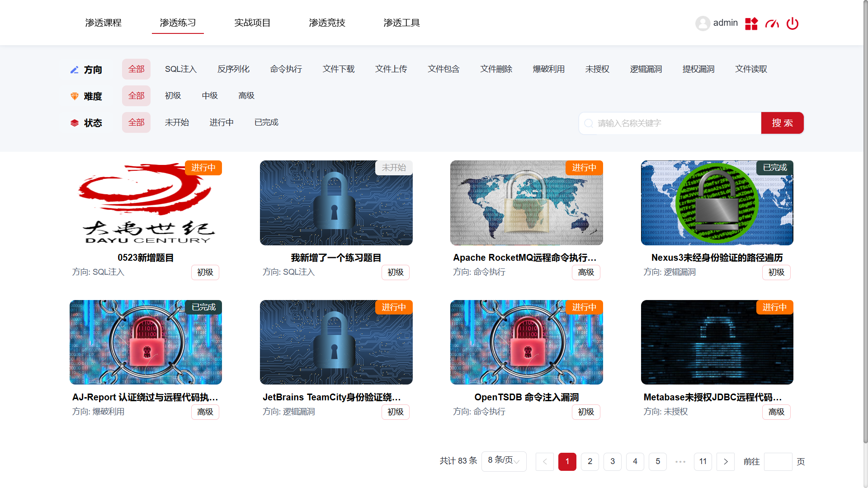Filter difficulty by 高级
Screen dimensions: 868x488
click(x=246, y=96)
